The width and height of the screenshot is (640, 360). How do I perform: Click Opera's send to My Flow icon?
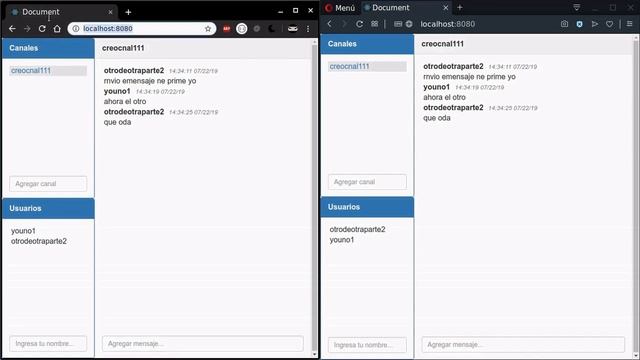coord(595,24)
